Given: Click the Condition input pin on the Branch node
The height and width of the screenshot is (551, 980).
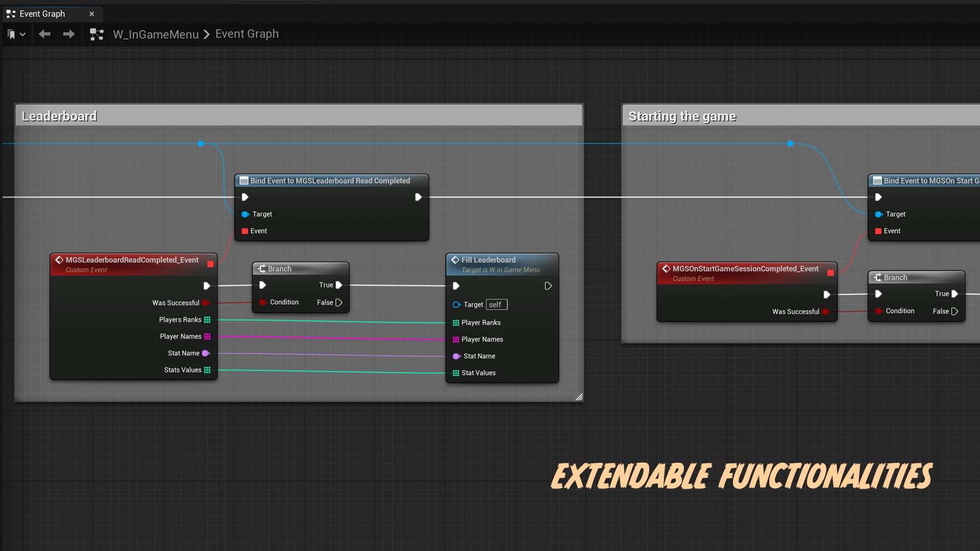Looking at the screenshot, I should pyautogui.click(x=263, y=302).
